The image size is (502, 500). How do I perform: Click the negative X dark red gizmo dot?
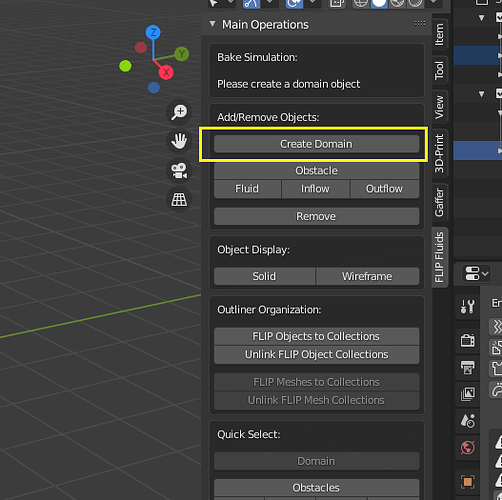pyautogui.click(x=141, y=47)
